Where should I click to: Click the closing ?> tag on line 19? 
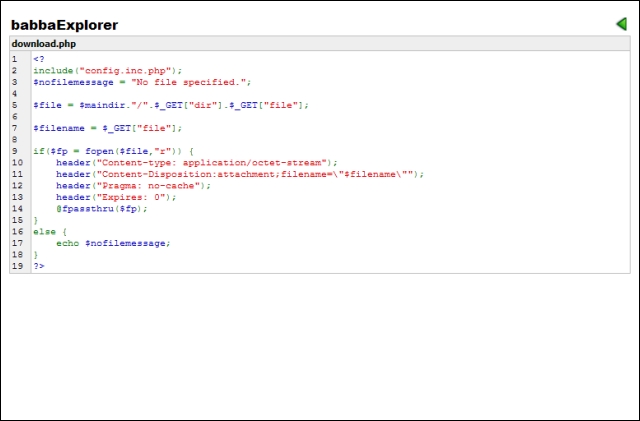(x=38, y=266)
